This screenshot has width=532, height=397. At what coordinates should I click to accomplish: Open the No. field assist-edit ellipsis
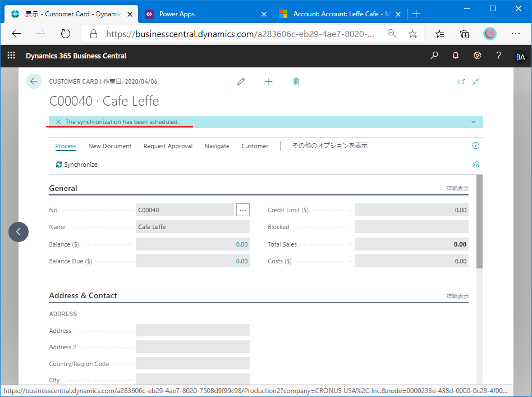coord(243,210)
